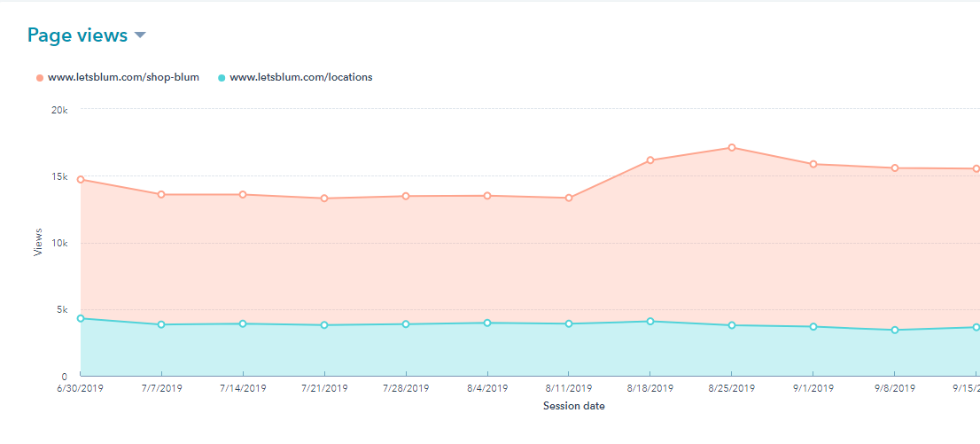Click the Page views chart title

[77, 35]
